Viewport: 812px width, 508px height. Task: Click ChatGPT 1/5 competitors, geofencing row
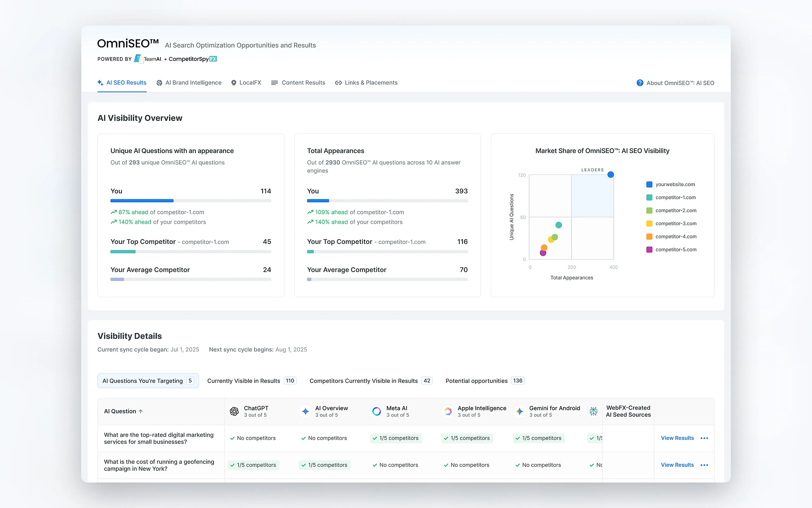253,465
